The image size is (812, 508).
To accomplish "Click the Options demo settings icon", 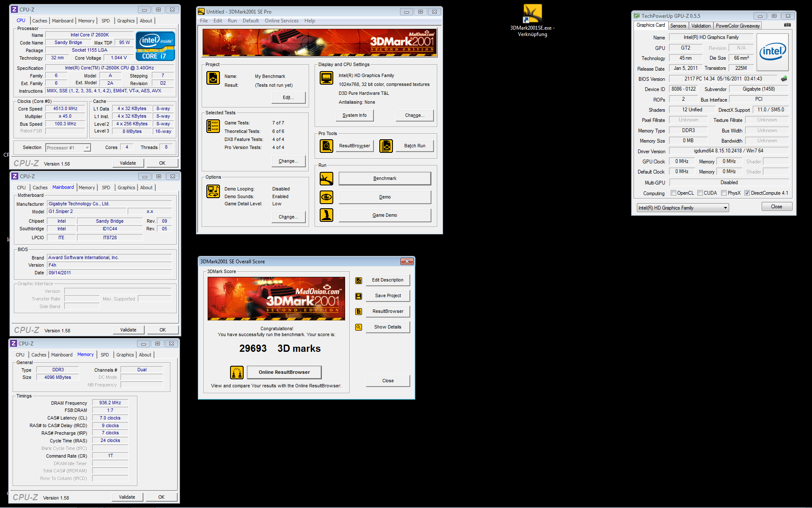I will [213, 191].
